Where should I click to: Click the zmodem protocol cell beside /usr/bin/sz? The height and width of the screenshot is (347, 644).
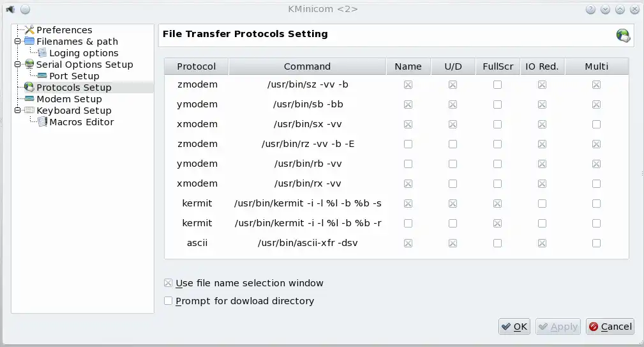point(197,84)
